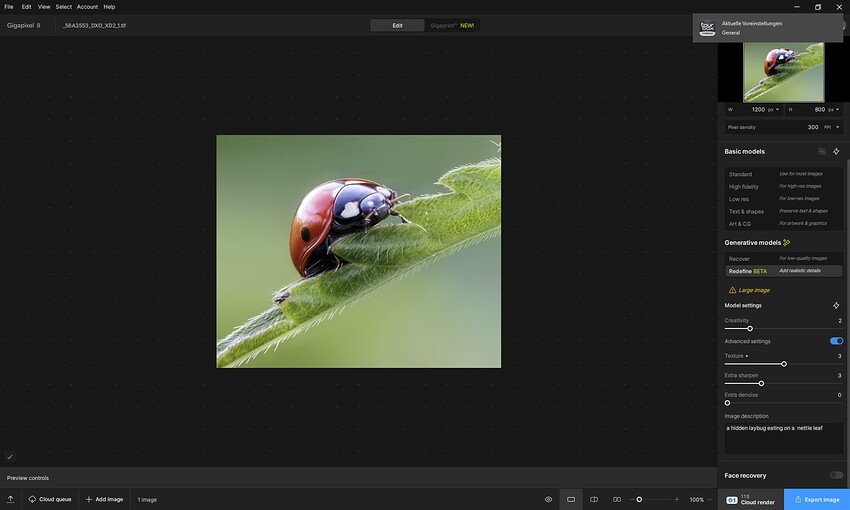Turn off Advanced settings toggle

[x=836, y=341]
